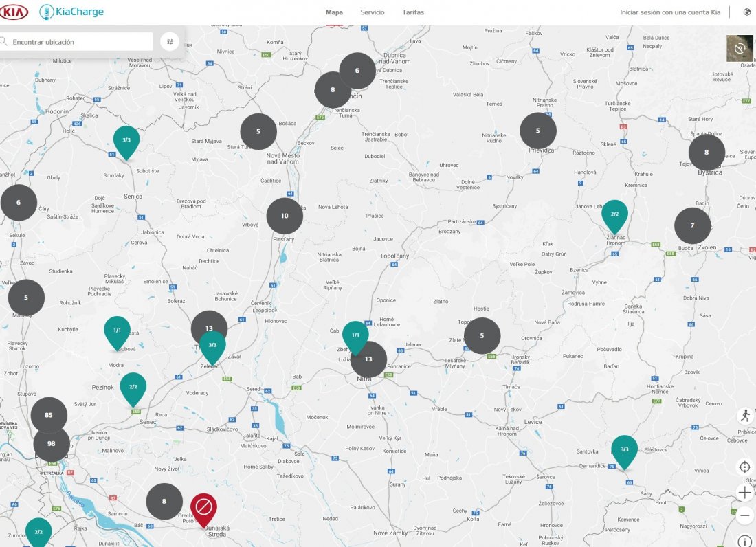
Task: Center map on my location
Action: 745,467
